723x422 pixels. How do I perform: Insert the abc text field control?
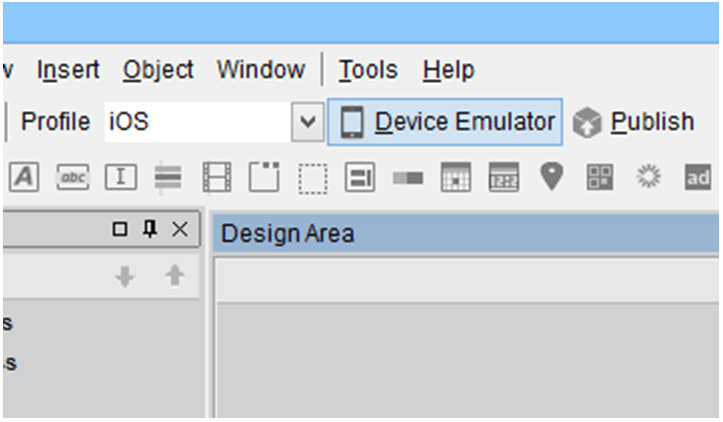pos(73,177)
